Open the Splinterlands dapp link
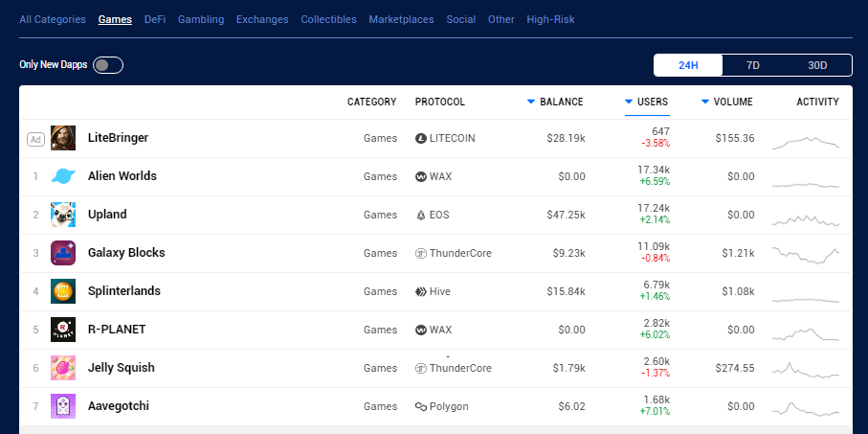This screenshot has height=434, width=868. pos(124,290)
